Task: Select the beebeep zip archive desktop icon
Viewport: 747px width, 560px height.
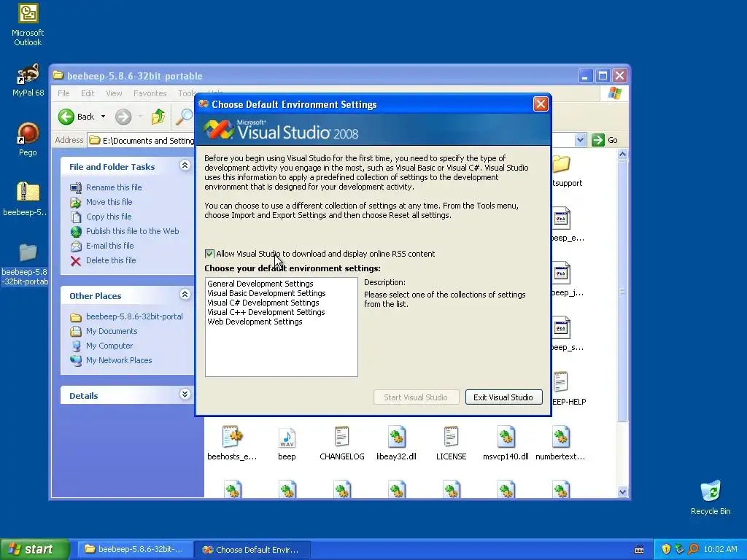Action: click(x=27, y=198)
